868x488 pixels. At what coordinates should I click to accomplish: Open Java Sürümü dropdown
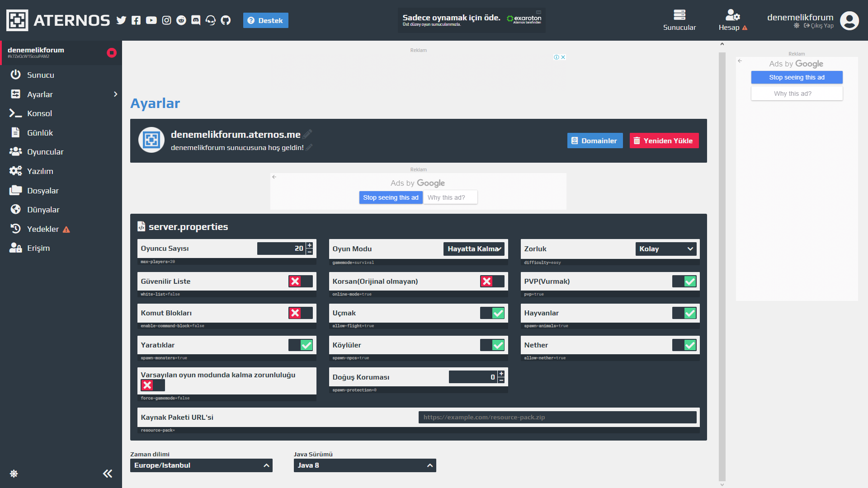pos(365,465)
